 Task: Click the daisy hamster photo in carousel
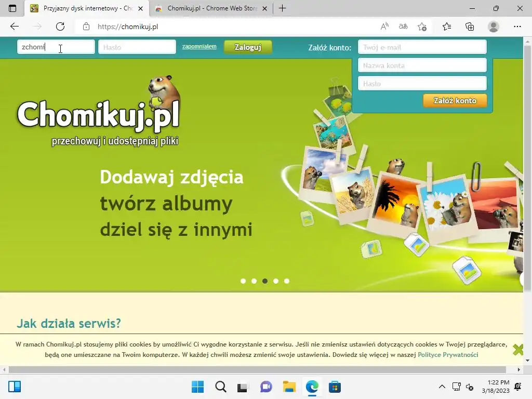coord(446,208)
